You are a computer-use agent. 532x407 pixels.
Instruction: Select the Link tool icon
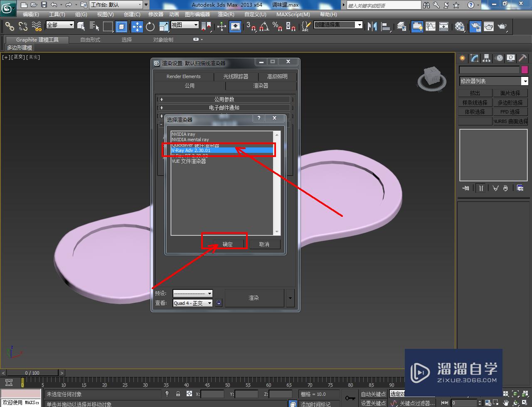(x=10, y=27)
